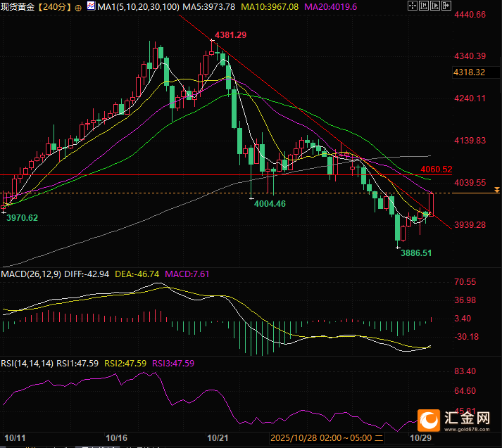The width and height of the screenshot is (502, 448).
Task: Click the 36.98 MACD axis value
Action: pyautogui.click(x=465, y=300)
